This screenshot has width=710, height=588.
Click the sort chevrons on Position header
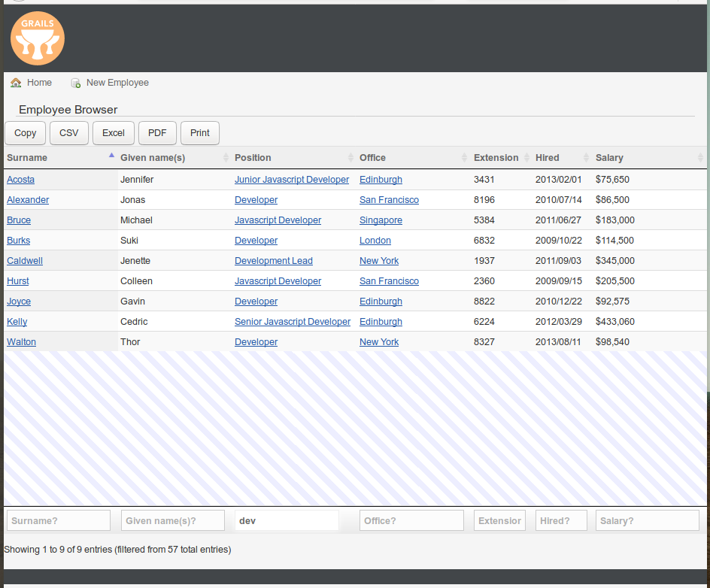pyautogui.click(x=350, y=158)
